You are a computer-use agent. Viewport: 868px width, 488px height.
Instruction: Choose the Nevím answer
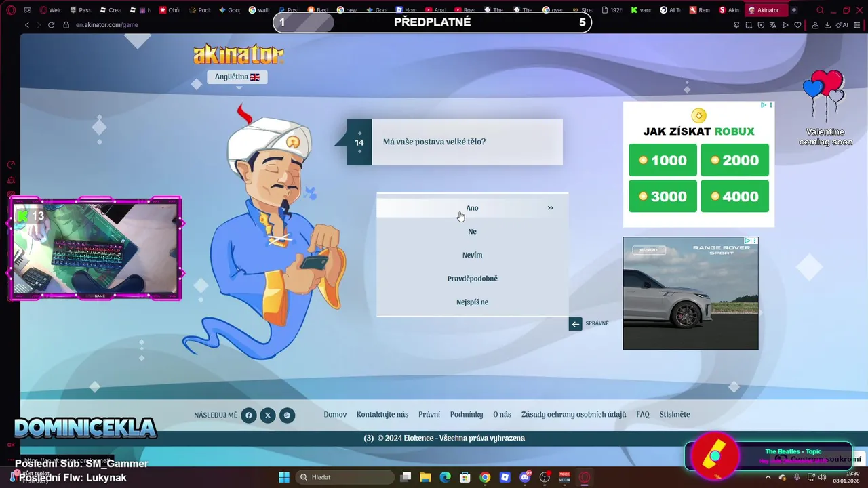(x=473, y=255)
